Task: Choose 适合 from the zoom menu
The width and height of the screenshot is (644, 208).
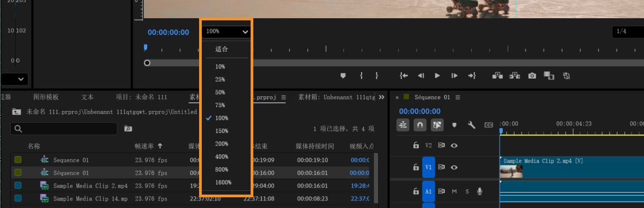Action: point(222,49)
